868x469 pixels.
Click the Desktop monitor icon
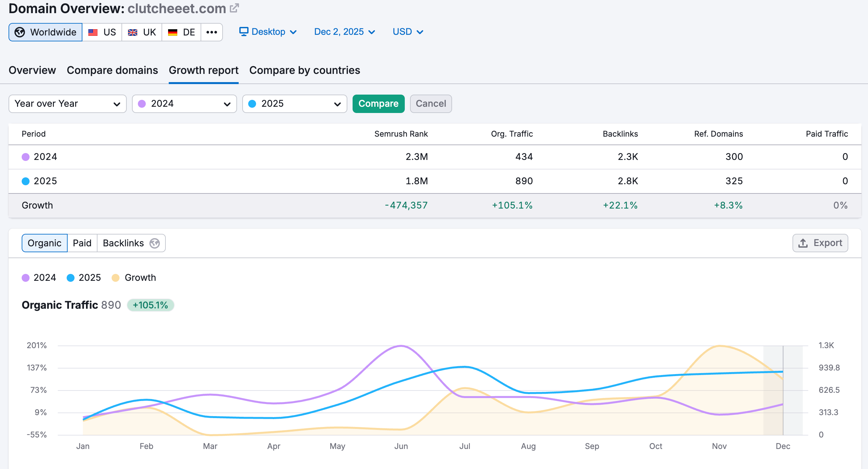(244, 31)
